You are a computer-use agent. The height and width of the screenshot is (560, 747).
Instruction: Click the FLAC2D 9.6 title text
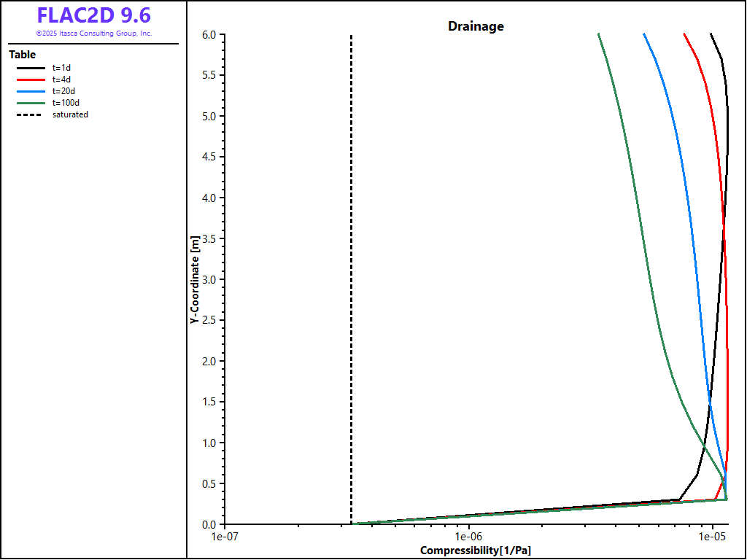click(x=93, y=16)
